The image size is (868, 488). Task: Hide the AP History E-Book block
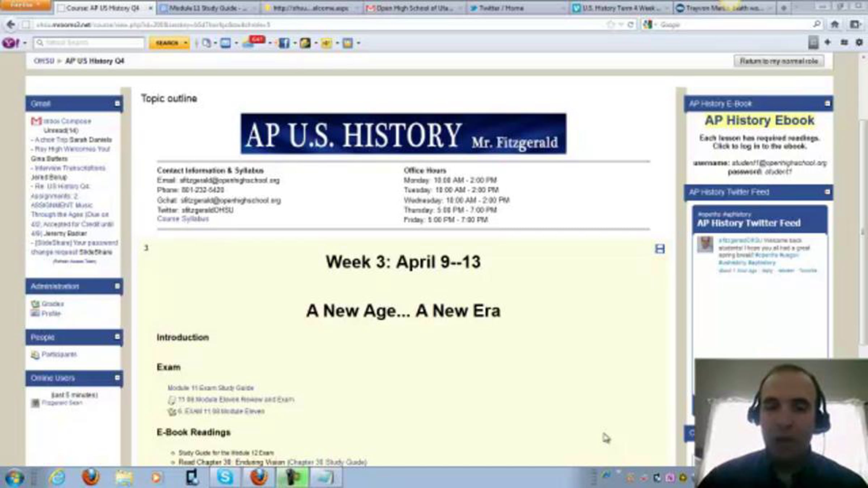click(x=827, y=104)
